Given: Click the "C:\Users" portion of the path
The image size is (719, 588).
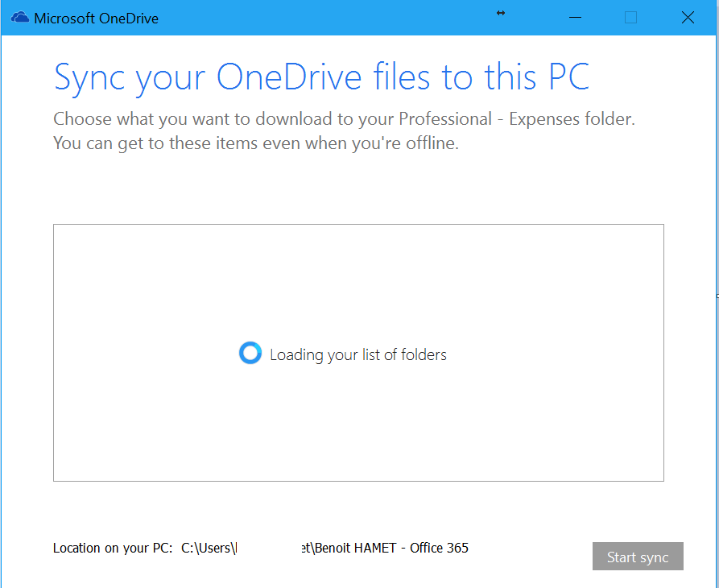Looking at the screenshot, I should 209,549.
